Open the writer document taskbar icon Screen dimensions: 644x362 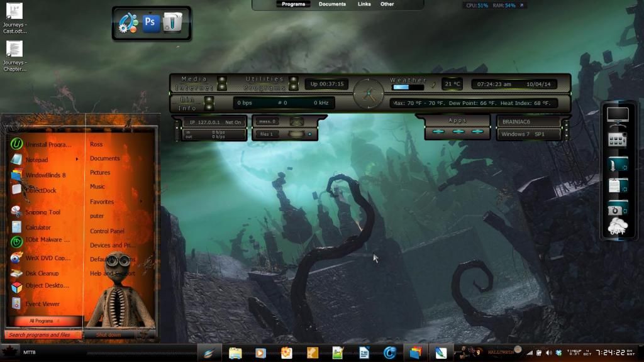tap(364, 353)
